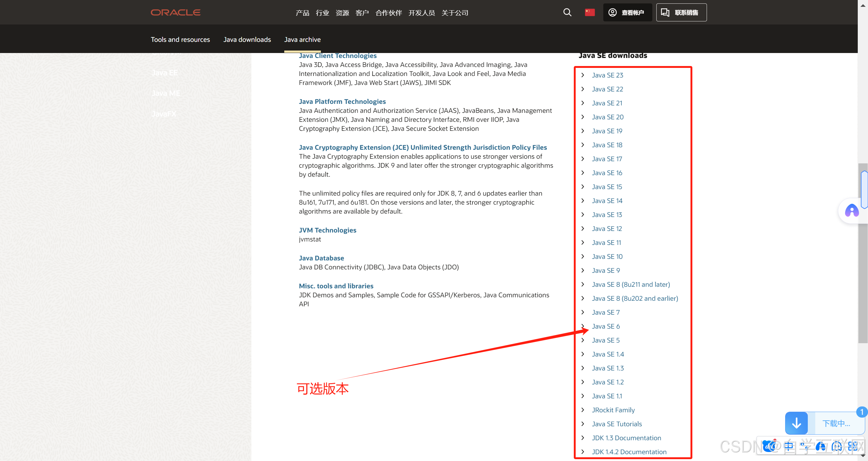Viewport: 868px width, 461px height.
Task: Open the 关于公司 menu
Action: point(455,13)
